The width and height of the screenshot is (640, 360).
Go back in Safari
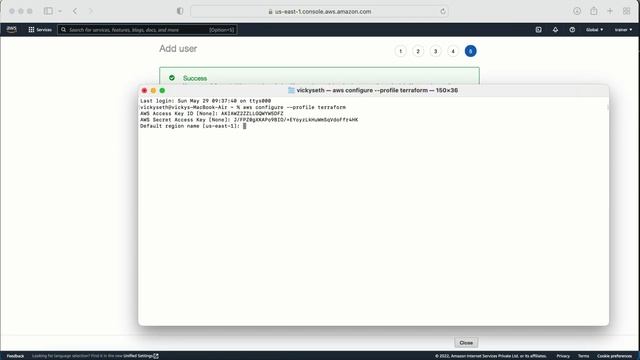tap(75, 11)
